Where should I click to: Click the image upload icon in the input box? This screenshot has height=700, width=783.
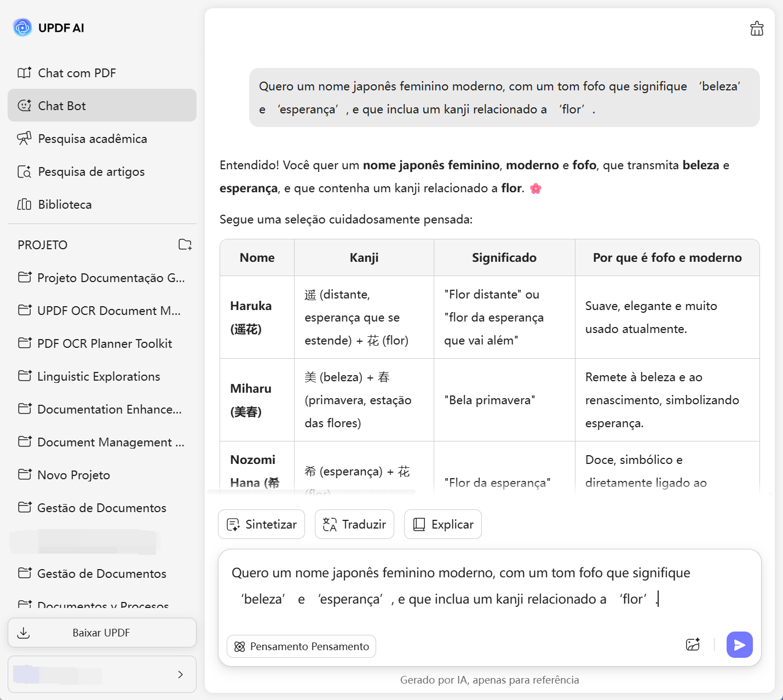[x=693, y=645]
